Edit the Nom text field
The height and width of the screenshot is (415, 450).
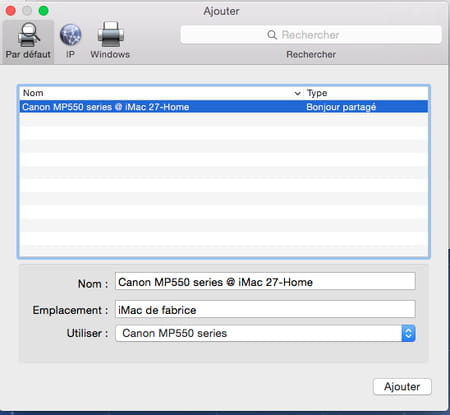tap(265, 282)
